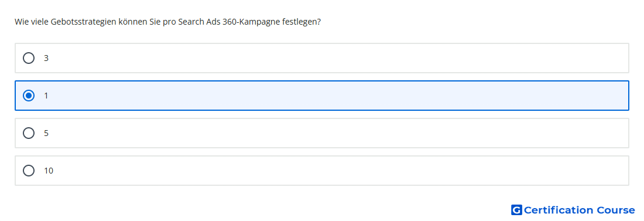Click the number label "3" in first option
The height and width of the screenshot is (221, 644).
coord(46,58)
